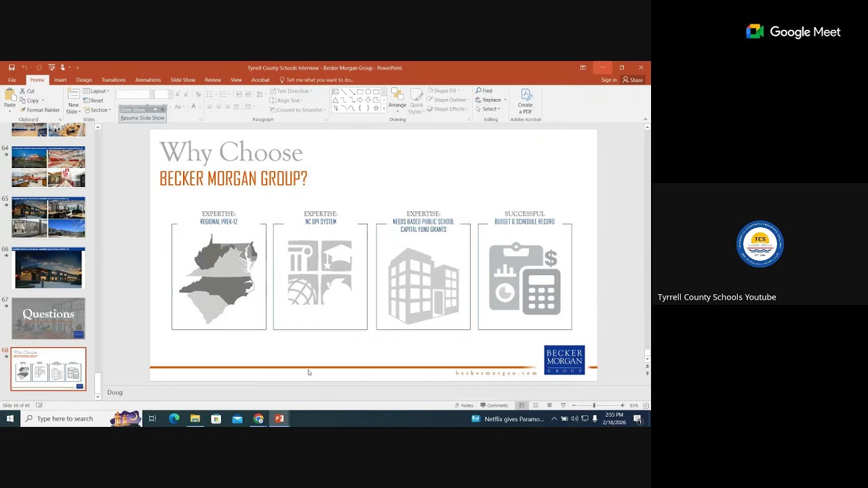Open Microsoft Edge from taskbar
868x488 pixels.
click(x=174, y=419)
